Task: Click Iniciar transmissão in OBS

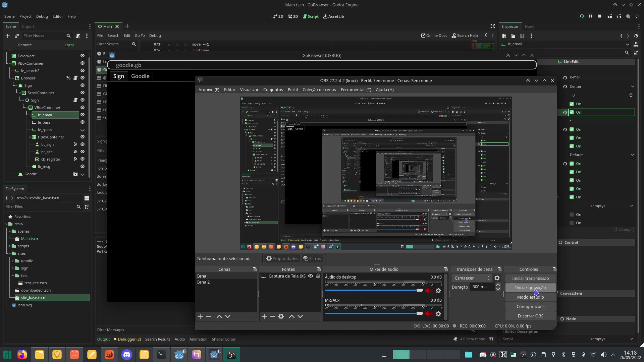Action: click(530, 279)
